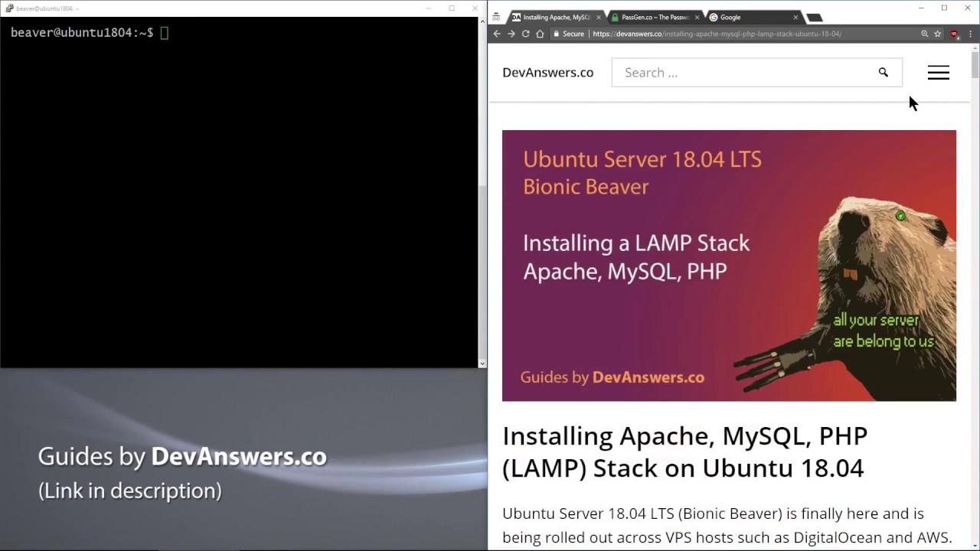Close the PassGen.co tab
The image size is (980, 551).
coord(697,17)
